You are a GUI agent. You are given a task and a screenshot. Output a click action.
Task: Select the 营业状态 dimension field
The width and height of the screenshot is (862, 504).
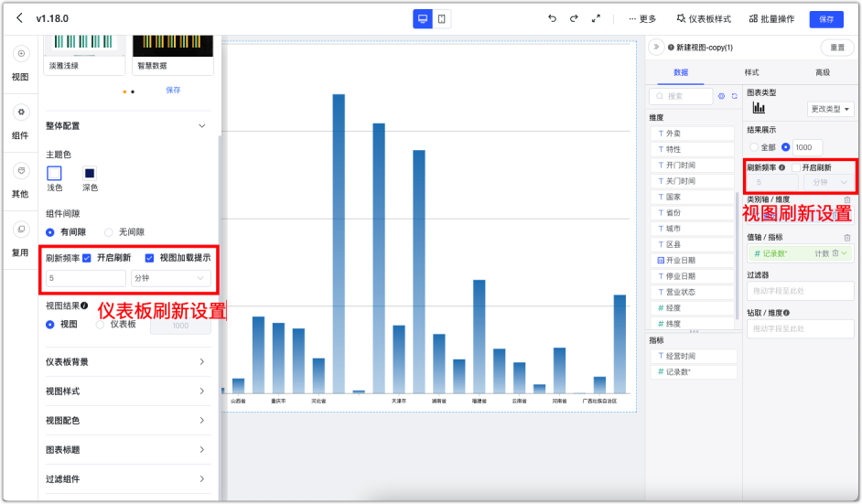692,292
